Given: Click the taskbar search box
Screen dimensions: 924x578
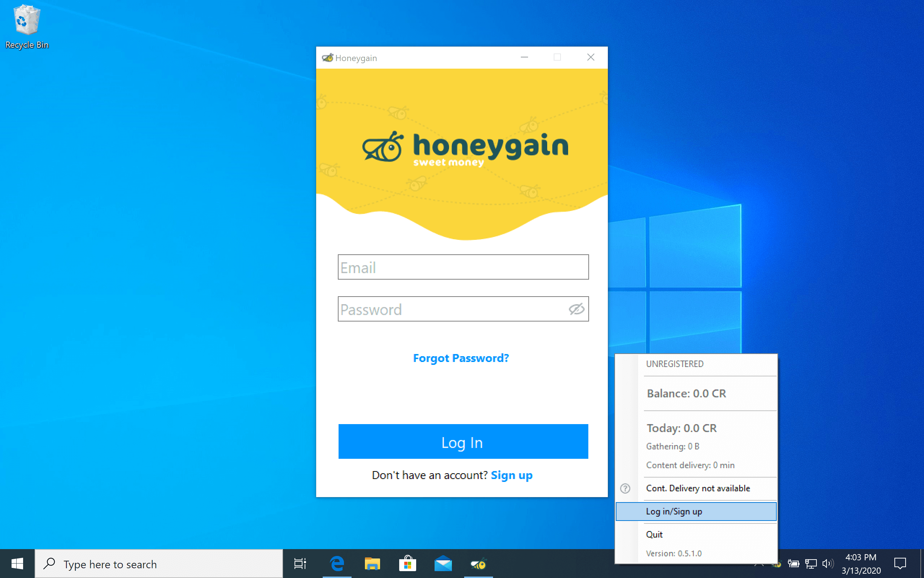Looking at the screenshot, I should [x=159, y=564].
